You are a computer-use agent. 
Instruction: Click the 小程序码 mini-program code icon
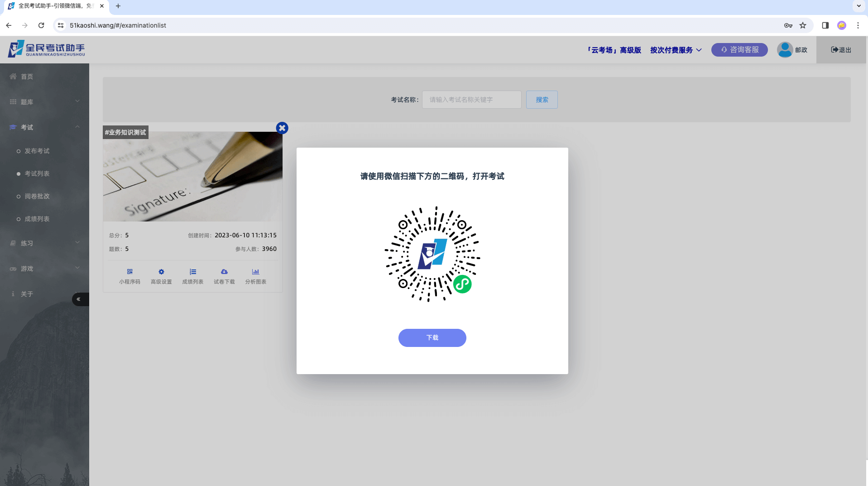coord(129,272)
